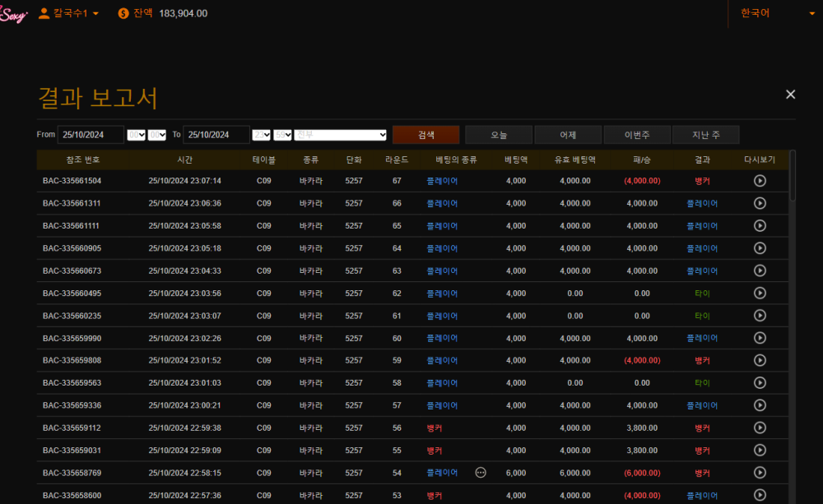Open replay for round 62 tie result
The width and height of the screenshot is (823, 504).
(760, 293)
